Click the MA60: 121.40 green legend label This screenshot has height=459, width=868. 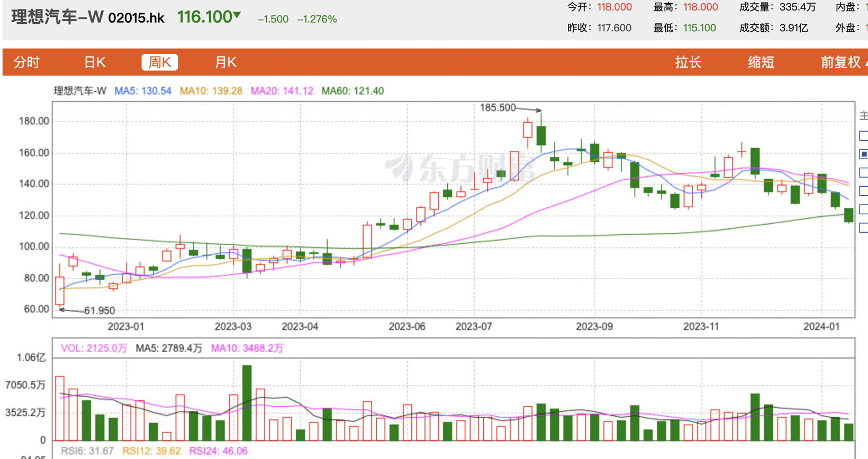pos(352,91)
